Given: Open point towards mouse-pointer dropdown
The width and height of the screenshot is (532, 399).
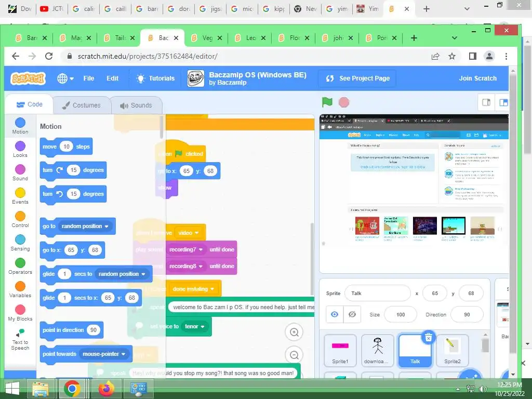Looking at the screenshot, I should point(103,354).
